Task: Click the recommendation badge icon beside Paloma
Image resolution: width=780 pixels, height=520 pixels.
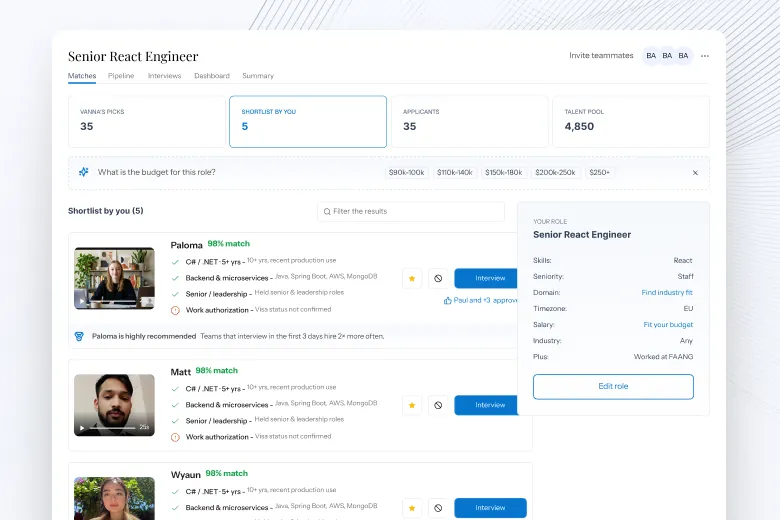Action: (x=79, y=336)
